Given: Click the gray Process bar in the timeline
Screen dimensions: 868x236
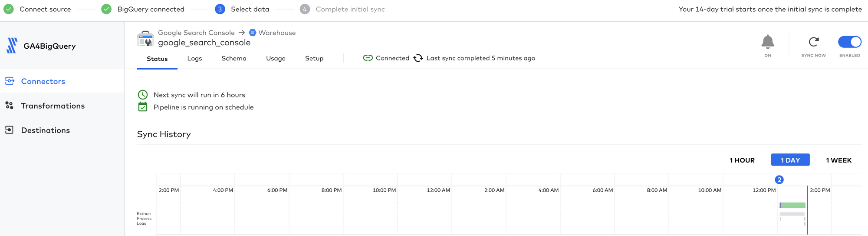Looking at the screenshot, I should (792, 214).
